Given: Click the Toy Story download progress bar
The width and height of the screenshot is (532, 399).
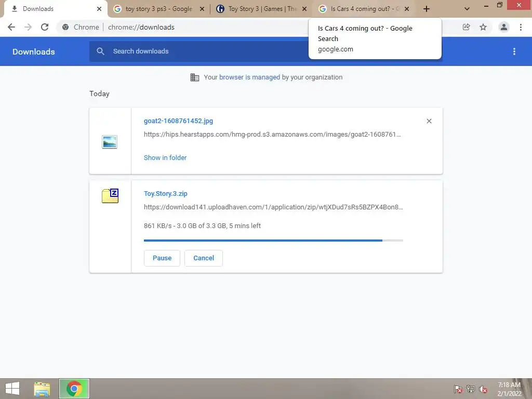Looking at the screenshot, I should (273, 241).
